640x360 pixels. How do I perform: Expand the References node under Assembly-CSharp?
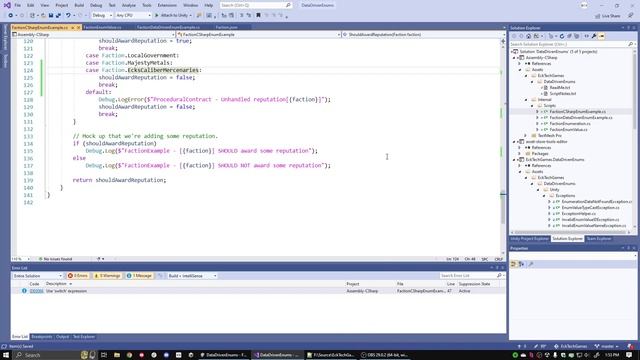coord(520,64)
